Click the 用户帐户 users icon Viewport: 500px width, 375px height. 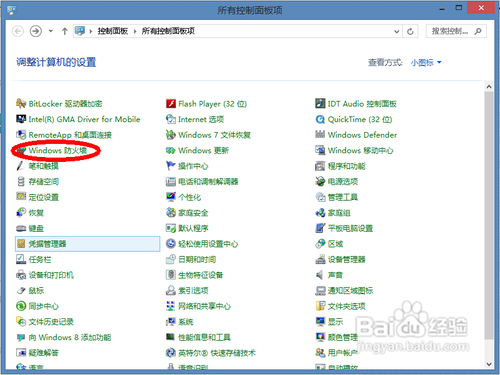tap(320, 353)
